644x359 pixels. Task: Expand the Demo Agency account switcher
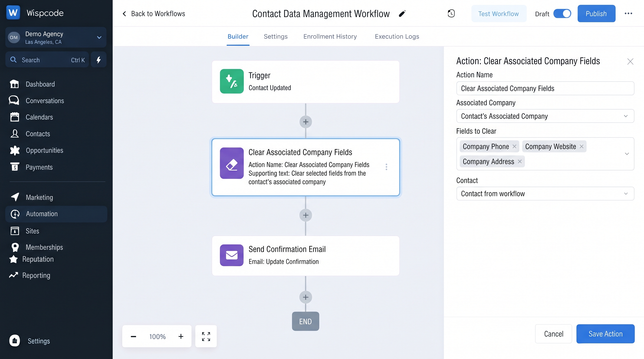[x=56, y=37]
